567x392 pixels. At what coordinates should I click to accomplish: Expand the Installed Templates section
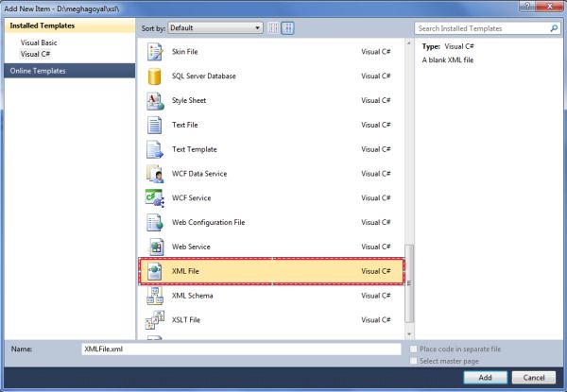(69, 26)
